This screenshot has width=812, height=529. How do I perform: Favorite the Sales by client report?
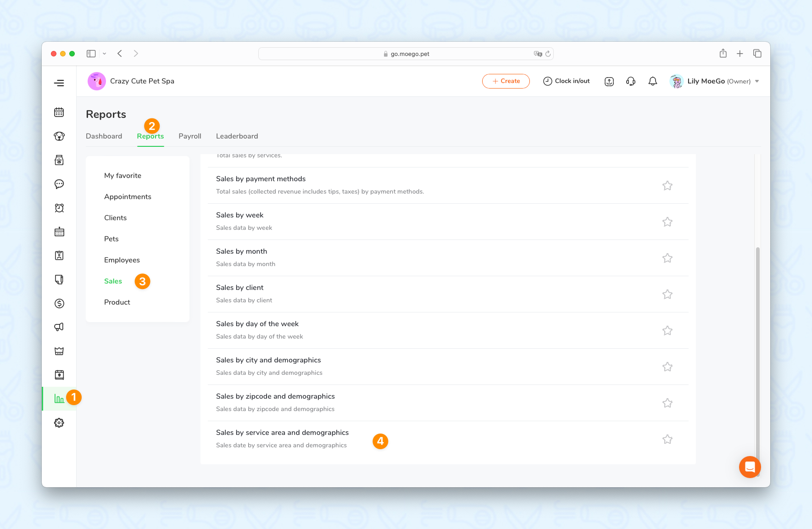(667, 294)
